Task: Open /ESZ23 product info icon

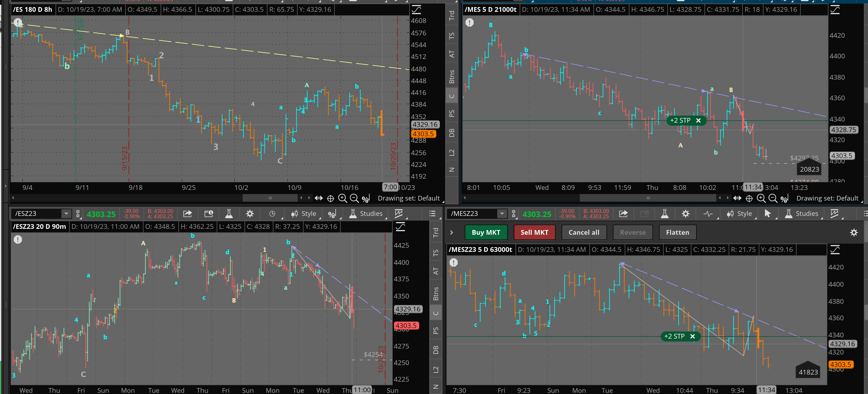Action: point(208,214)
